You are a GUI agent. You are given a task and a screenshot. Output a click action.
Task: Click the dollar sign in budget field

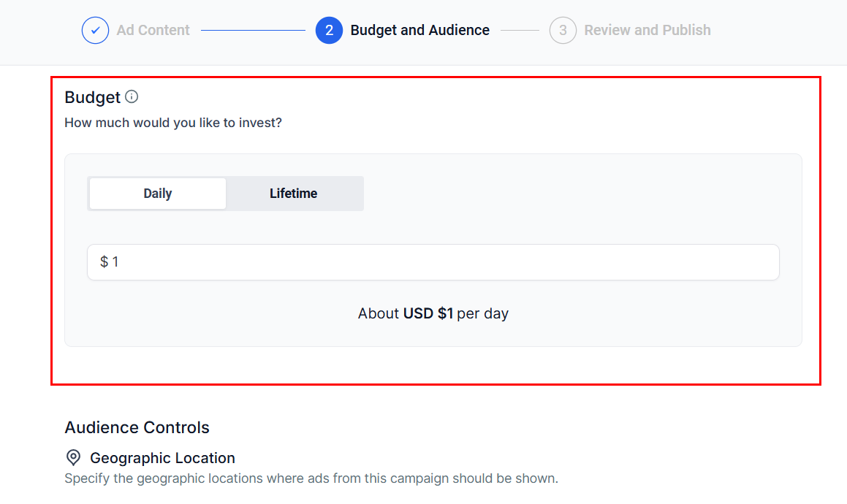[x=104, y=261]
